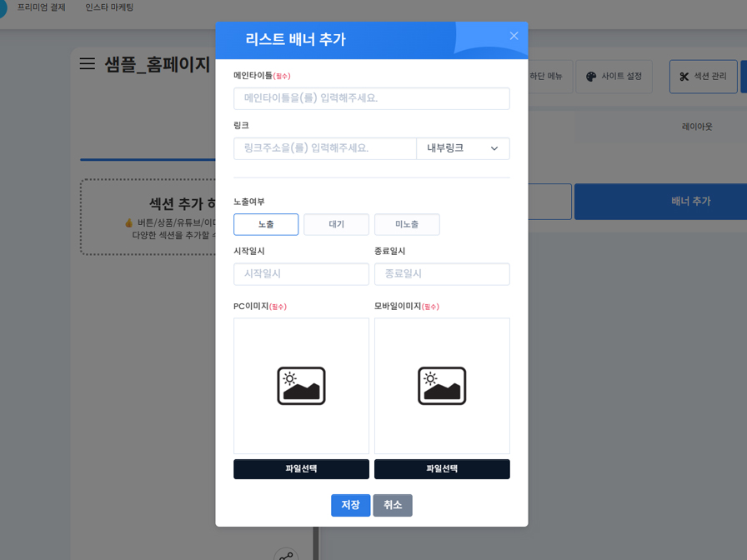
Task: Select the 대기 visibility option
Action: (x=336, y=224)
